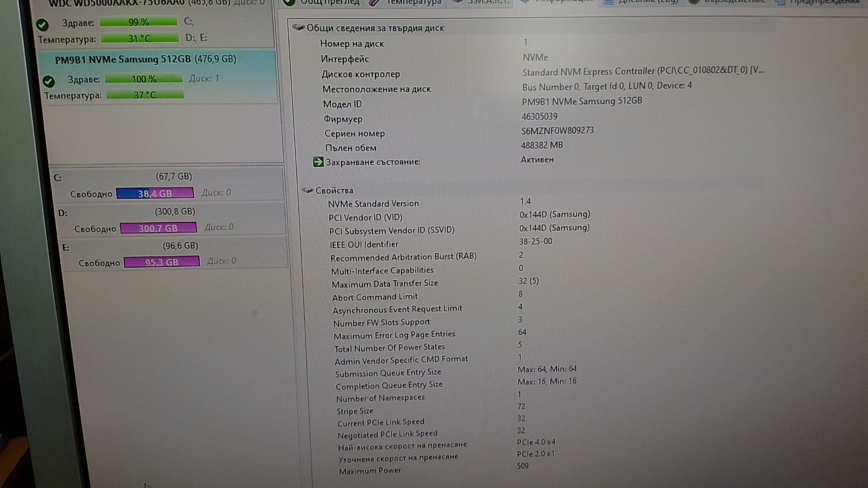
Task: Click the Multi-Interface Capabilities row label
Action: coord(382,271)
